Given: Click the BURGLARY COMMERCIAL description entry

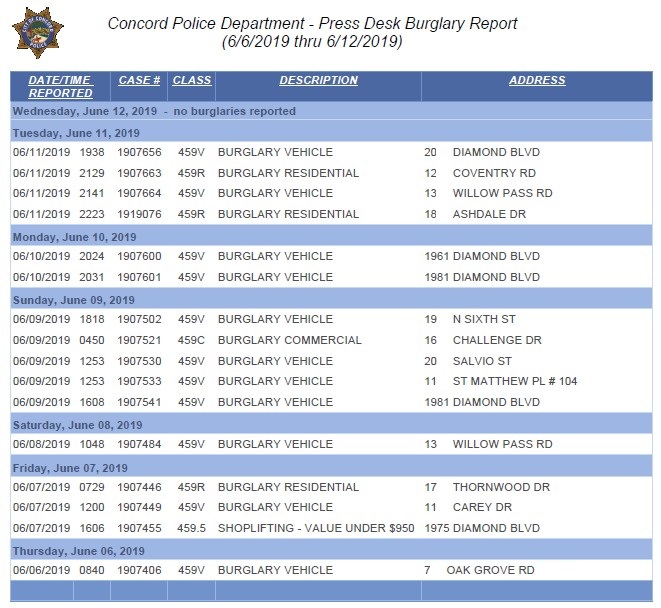Looking at the screenshot, I should click(278, 340).
